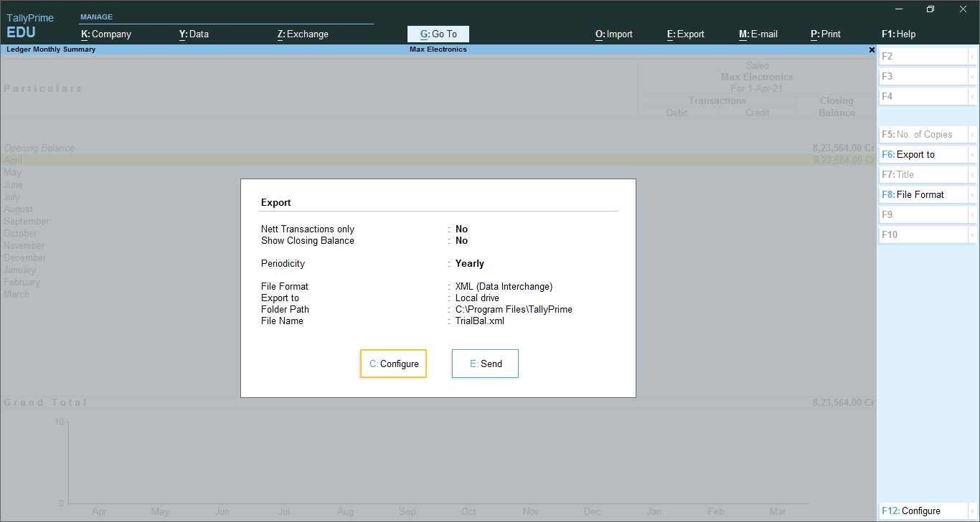Select the September row in monthly summary
980x522 pixels.
pyautogui.click(x=438, y=222)
